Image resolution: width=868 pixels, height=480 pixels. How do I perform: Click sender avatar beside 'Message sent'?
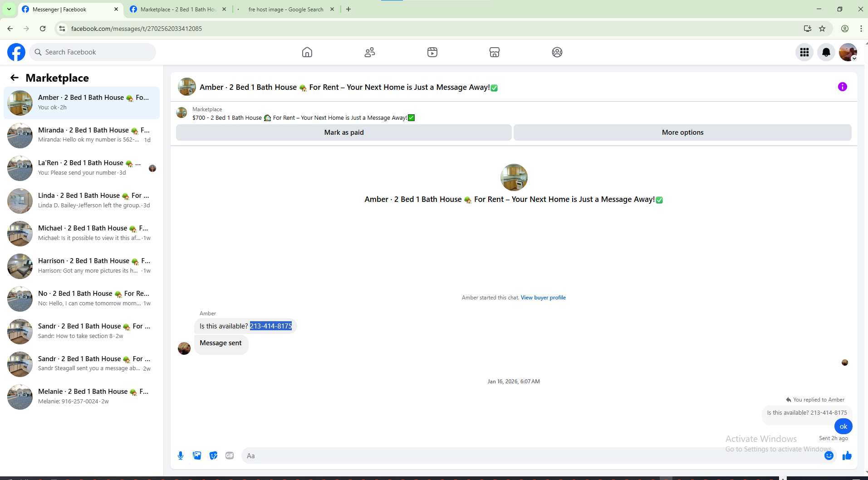tap(184, 348)
